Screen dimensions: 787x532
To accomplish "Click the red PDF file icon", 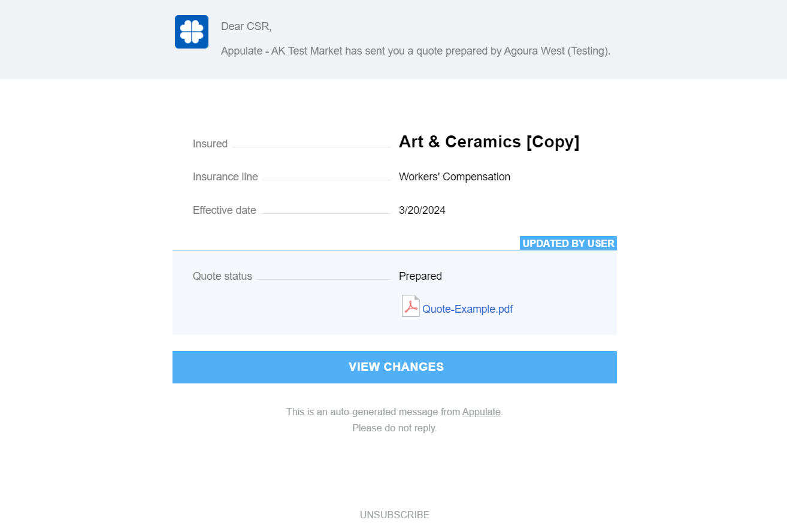I will 410,306.
